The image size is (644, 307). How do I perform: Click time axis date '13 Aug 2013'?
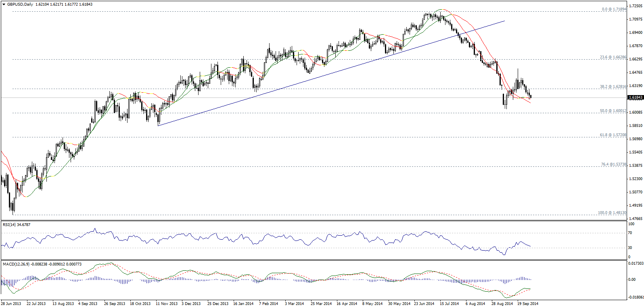point(63,304)
